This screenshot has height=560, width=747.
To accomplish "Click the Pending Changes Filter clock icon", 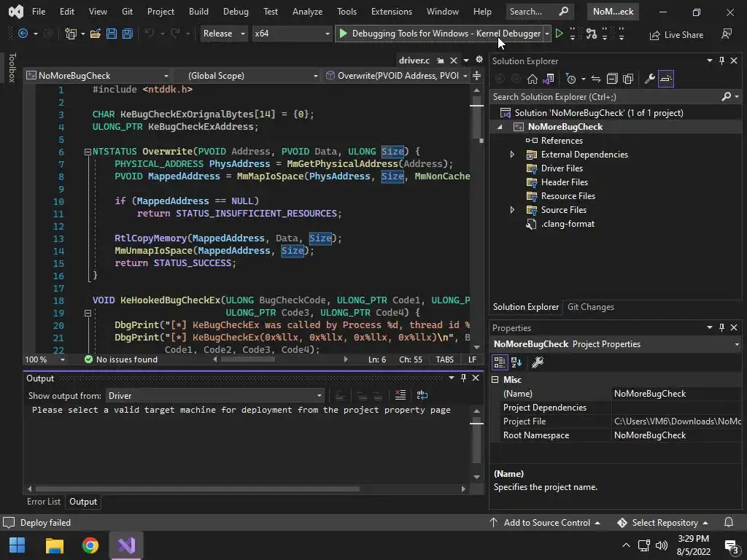I will click(570, 79).
